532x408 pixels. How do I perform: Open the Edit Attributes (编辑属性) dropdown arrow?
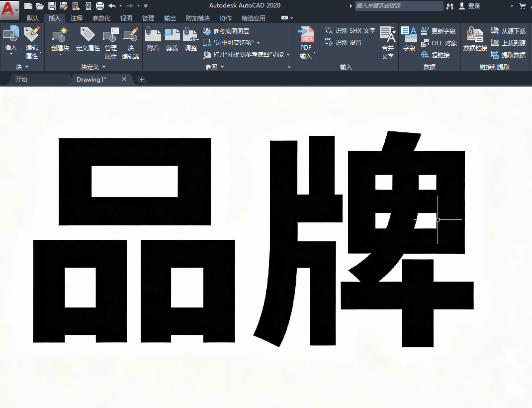[x=40, y=52]
